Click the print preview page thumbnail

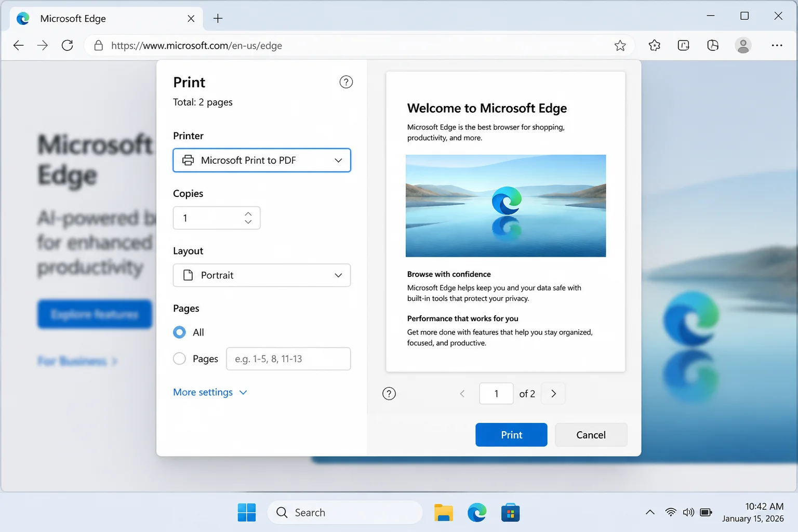tap(506, 222)
